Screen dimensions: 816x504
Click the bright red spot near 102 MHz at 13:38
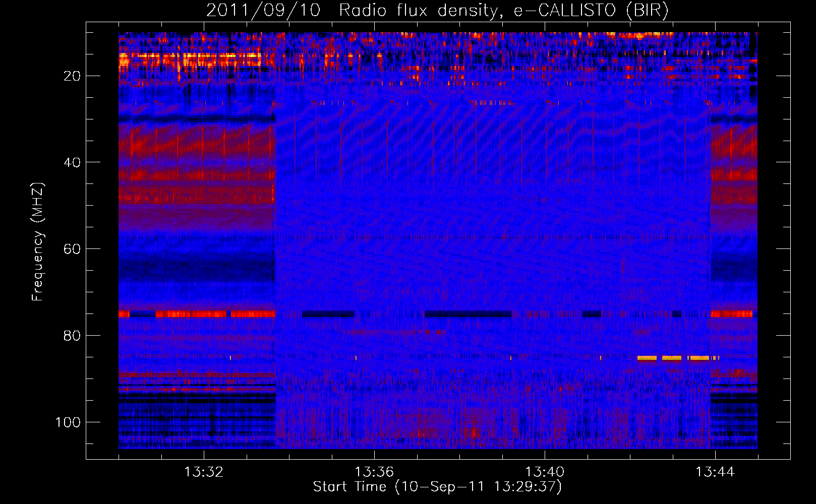(473, 432)
